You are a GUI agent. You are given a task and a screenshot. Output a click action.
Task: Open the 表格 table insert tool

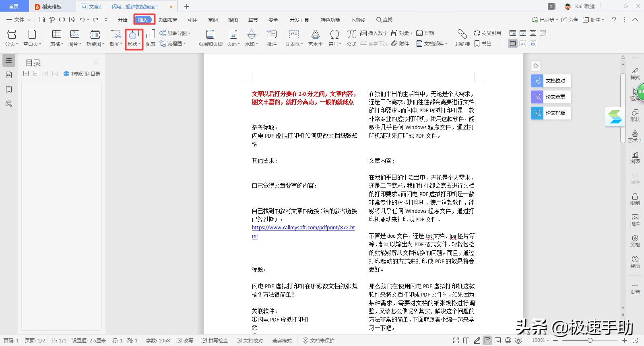(x=57, y=38)
